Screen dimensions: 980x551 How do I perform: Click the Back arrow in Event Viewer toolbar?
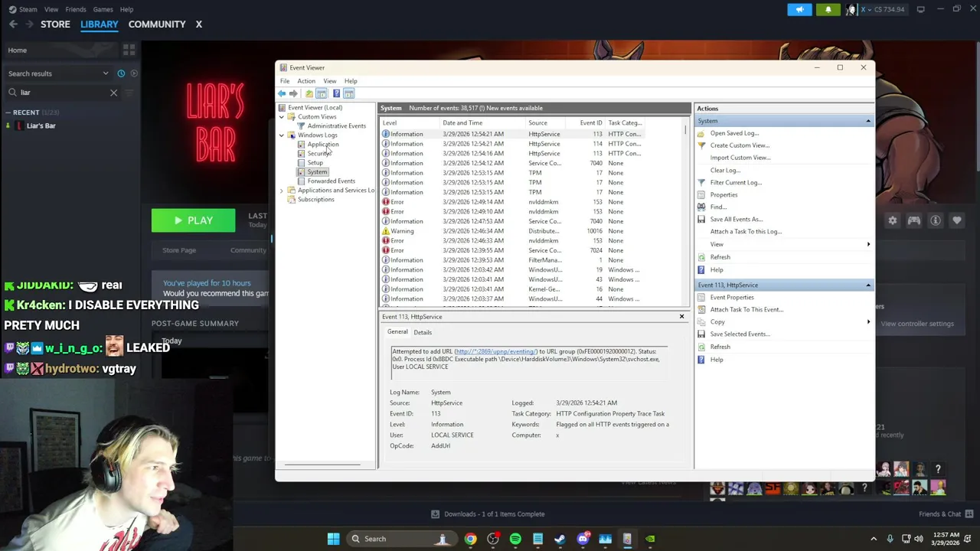(282, 93)
